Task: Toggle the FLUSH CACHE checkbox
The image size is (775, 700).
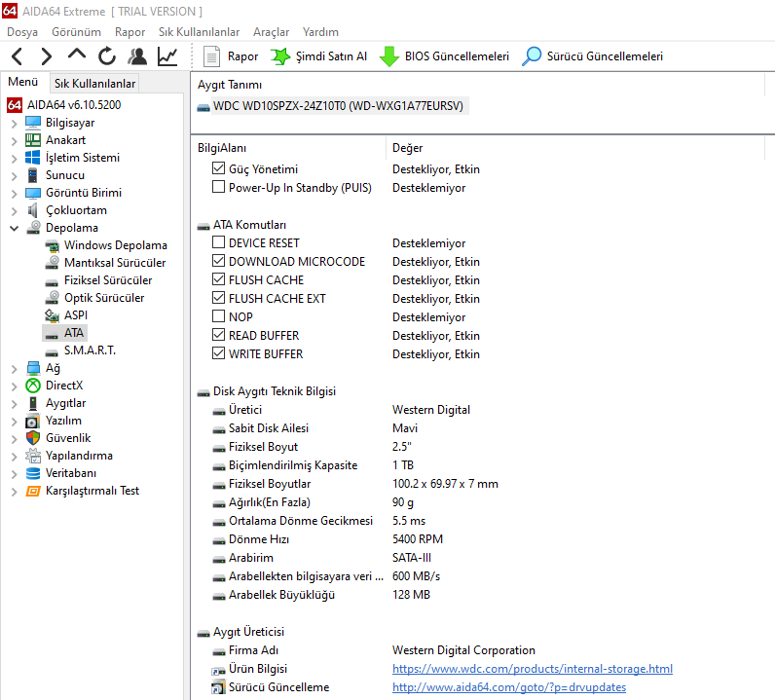Action: pyautogui.click(x=218, y=279)
